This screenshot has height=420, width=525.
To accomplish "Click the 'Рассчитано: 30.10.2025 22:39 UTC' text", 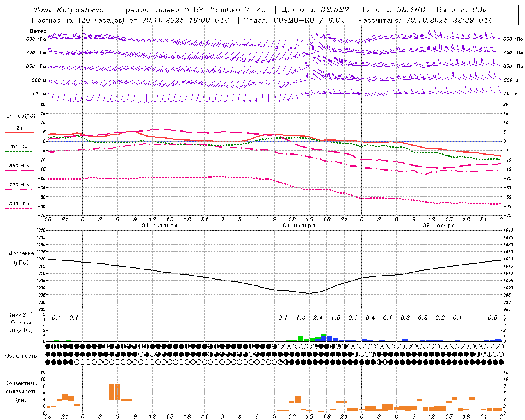I will [426, 20].
